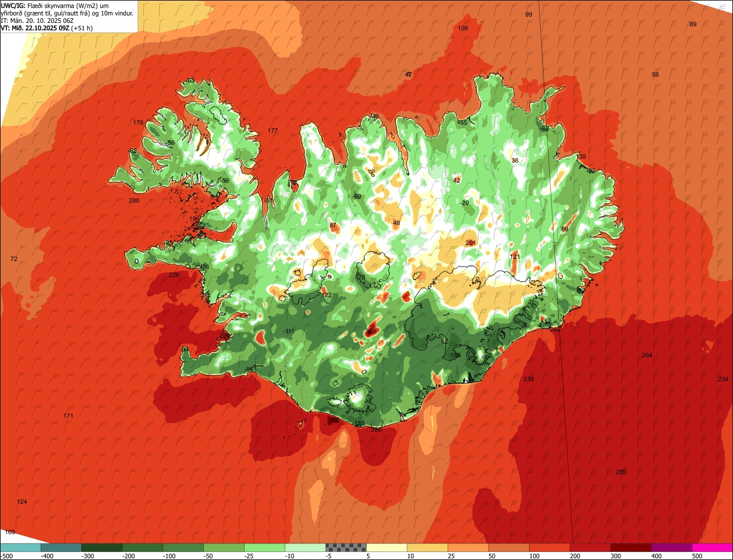The width and height of the screenshot is (733, 560).
Task: Click the value 239 off the southeast coast
Action: [529, 379]
